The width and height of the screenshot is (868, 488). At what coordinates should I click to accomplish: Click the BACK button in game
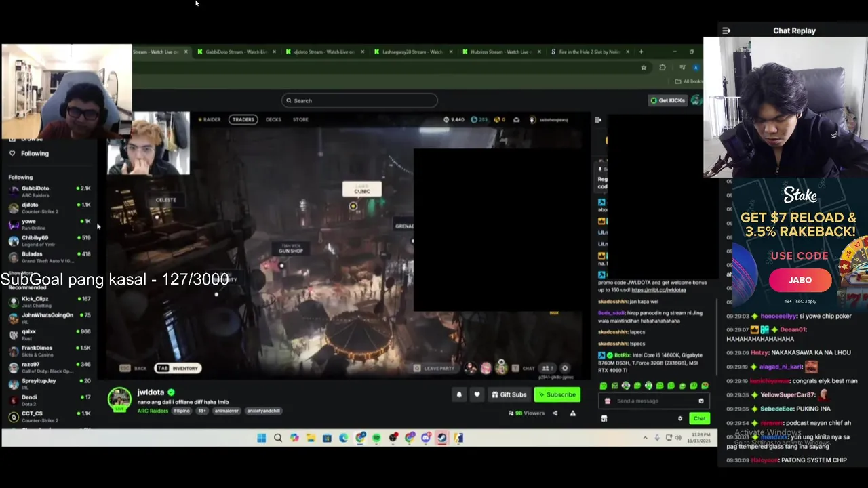134,368
